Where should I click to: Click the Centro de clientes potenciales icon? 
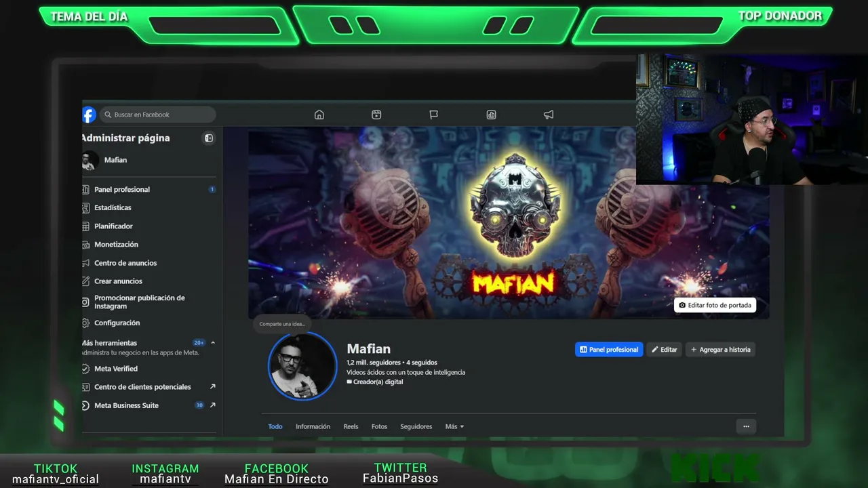(x=85, y=387)
